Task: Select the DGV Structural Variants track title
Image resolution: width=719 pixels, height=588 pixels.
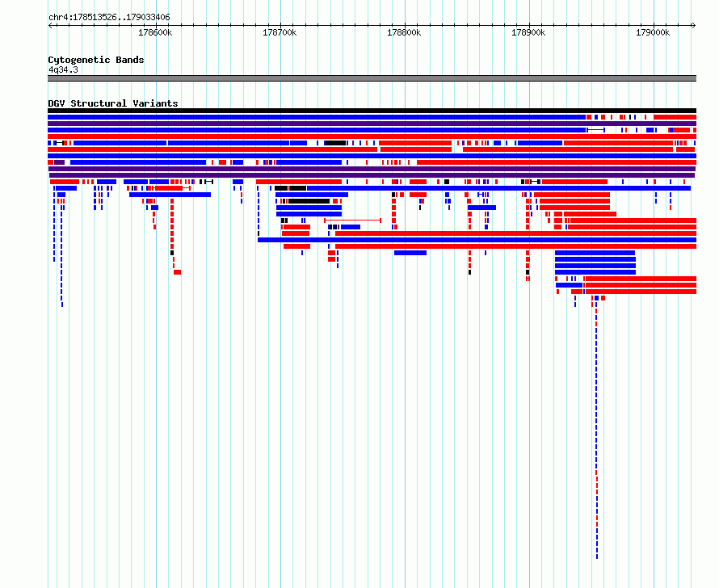Action: pos(113,103)
